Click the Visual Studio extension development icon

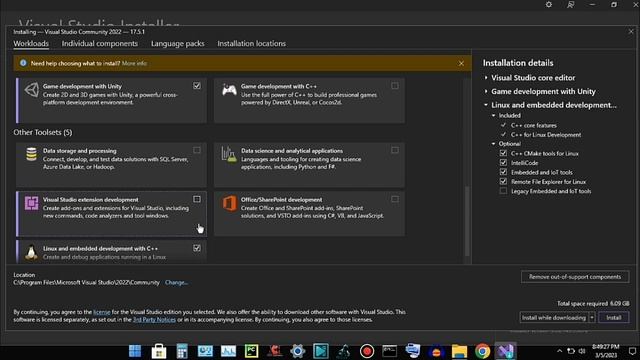point(31,203)
